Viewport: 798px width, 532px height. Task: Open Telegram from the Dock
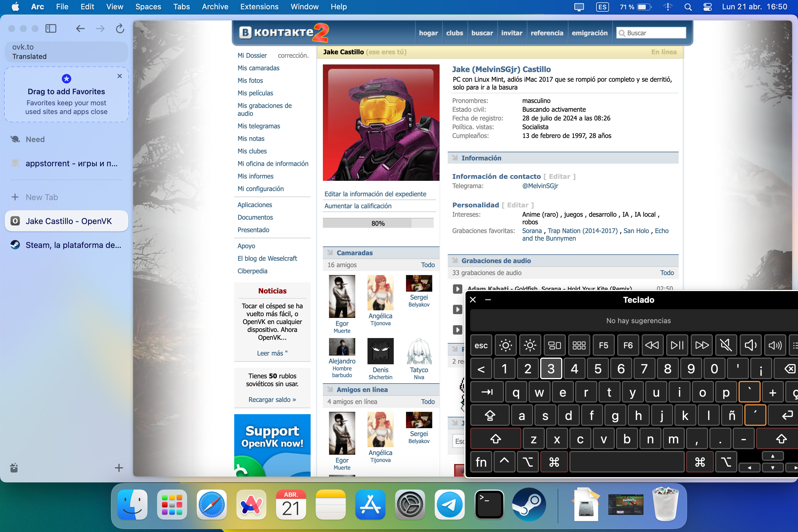(x=449, y=505)
